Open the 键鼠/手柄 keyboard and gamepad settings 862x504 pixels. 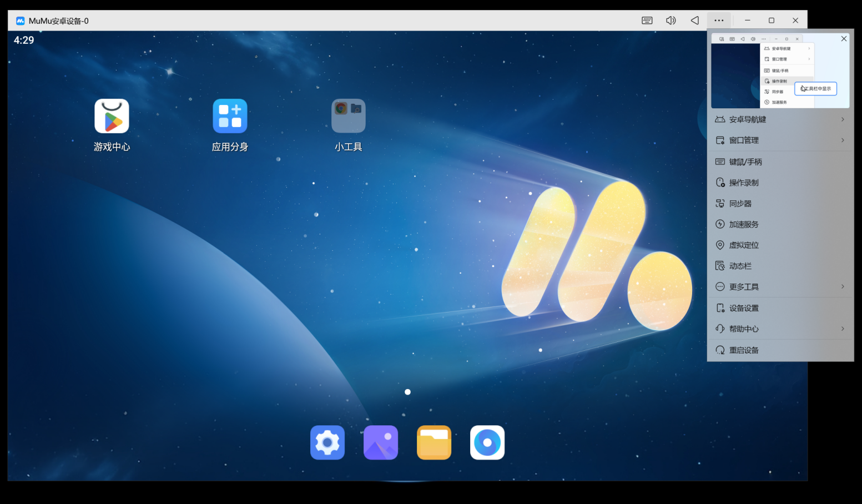click(744, 162)
